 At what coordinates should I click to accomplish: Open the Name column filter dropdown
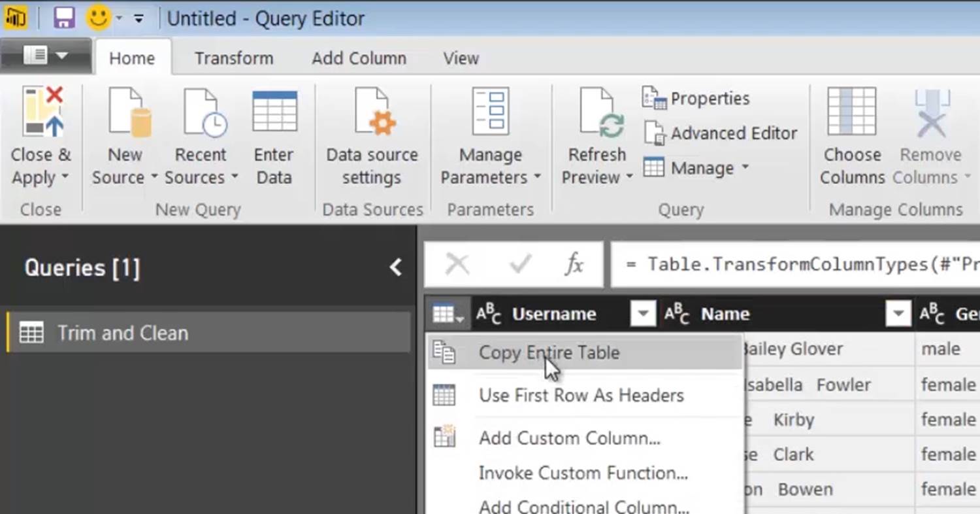pos(898,315)
